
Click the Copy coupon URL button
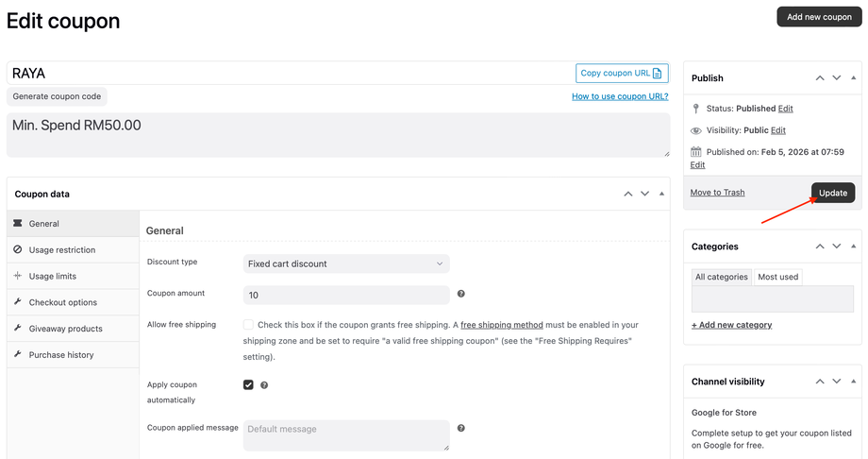(622, 73)
